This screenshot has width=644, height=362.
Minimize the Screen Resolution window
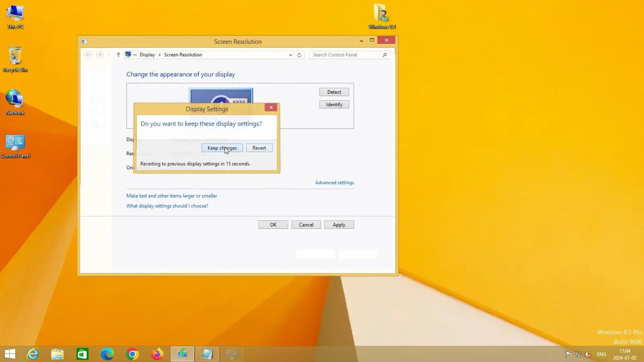tap(361, 40)
